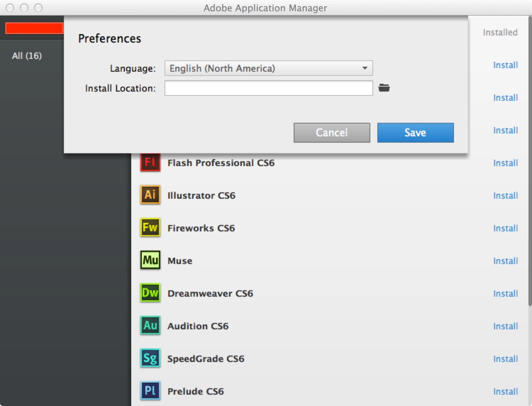Click the Install Location text field
Image resolution: width=532 pixels, height=406 pixels.
click(x=268, y=88)
